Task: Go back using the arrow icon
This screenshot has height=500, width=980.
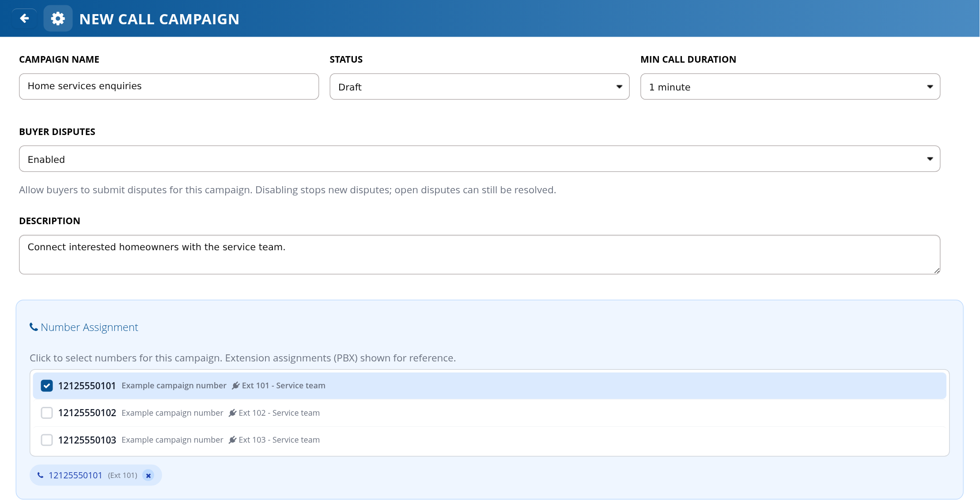Action: 24,19
